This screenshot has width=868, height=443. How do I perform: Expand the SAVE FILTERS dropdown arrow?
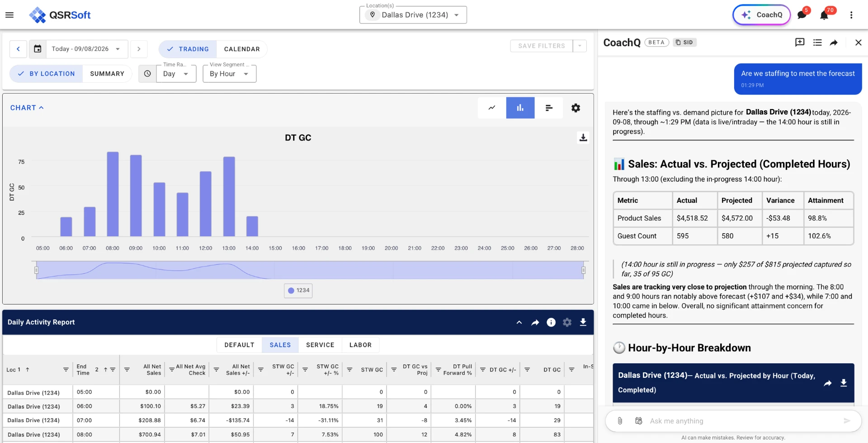point(580,46)
